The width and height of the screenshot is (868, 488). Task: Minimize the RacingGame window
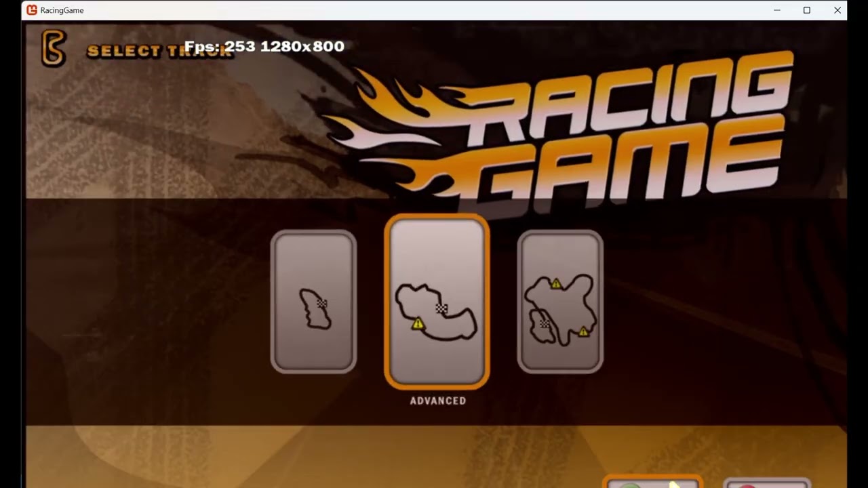tap(777, 10)
